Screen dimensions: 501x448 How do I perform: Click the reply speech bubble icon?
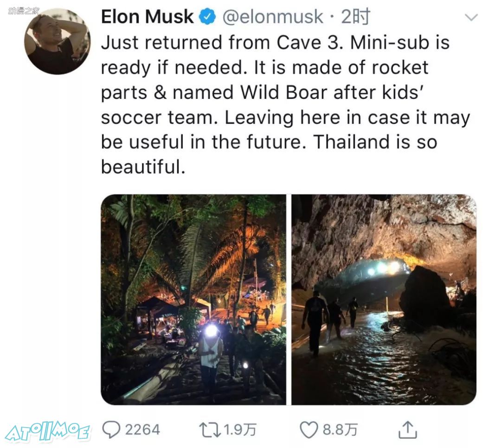point(111,429)
